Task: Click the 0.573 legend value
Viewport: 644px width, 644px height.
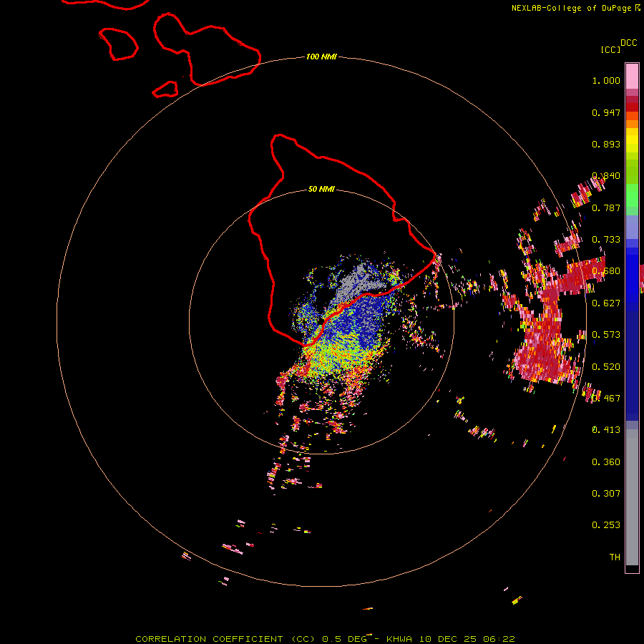Action: click(606, 335)
